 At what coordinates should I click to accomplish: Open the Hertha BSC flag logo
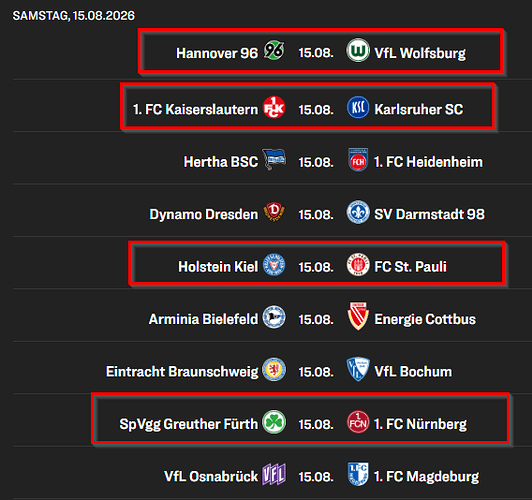274,159
